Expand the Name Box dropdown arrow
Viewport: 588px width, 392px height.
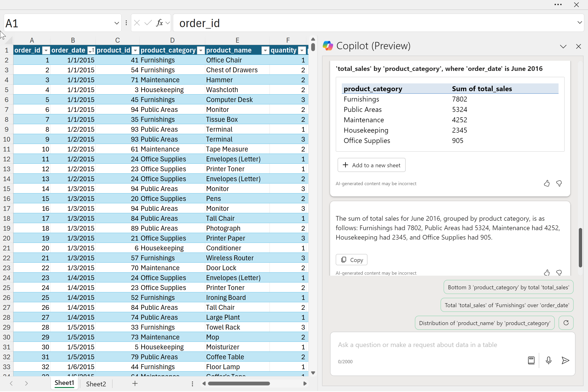pos(117,23)
